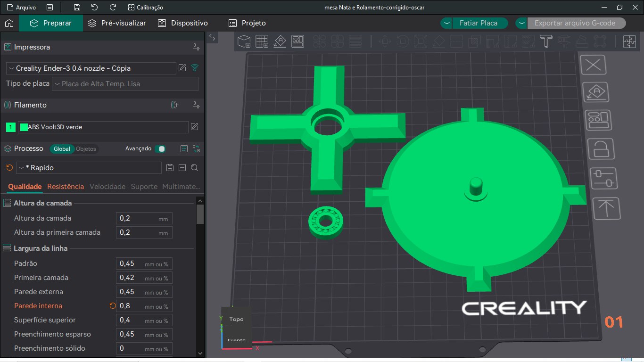
Task: Switch to the Pré-visualizar tab
Action: pos(117,23)
